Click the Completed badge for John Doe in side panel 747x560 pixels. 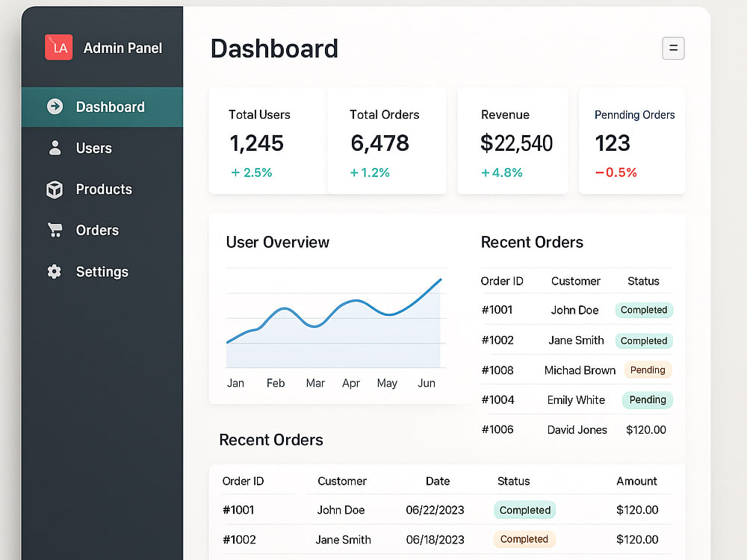pos(644,310)
